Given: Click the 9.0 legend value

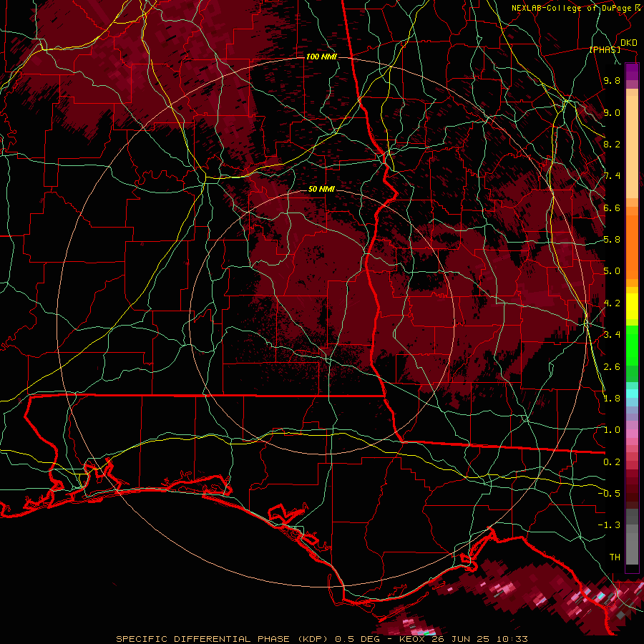Looking at the screenshot, I should (612, 113).
